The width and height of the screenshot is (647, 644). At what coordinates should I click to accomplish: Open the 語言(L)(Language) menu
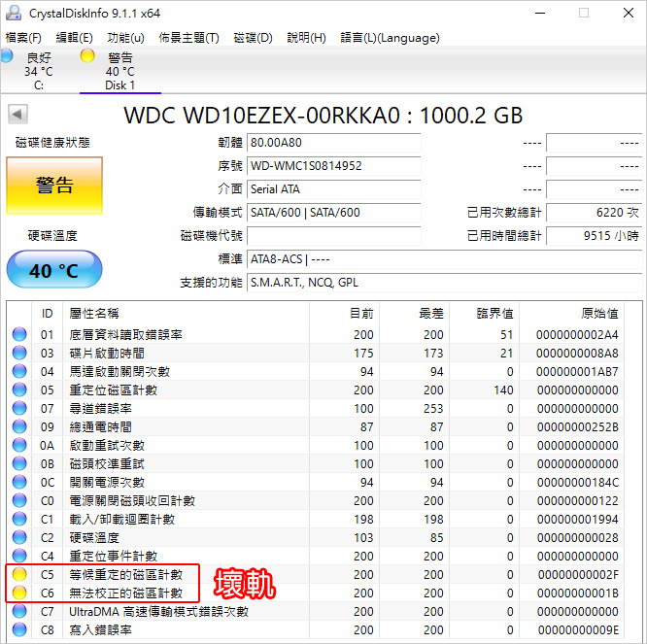click(x=390, y=38)
